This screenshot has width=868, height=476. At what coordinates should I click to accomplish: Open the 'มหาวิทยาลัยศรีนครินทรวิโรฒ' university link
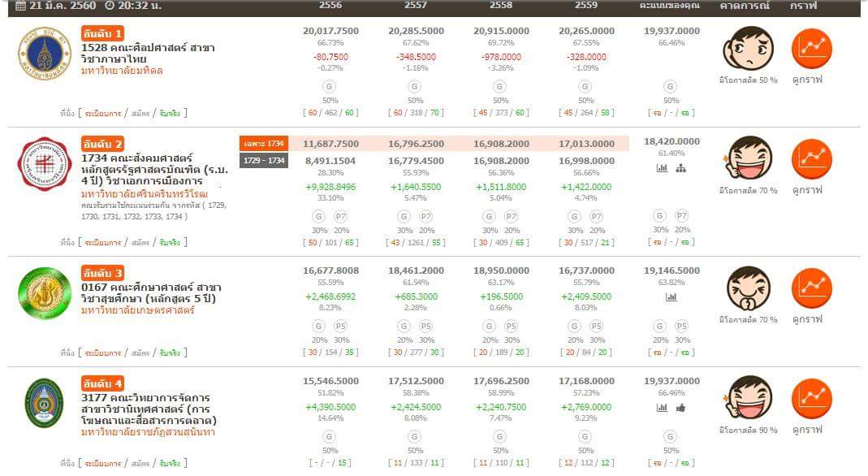click(x=145, y=194)
